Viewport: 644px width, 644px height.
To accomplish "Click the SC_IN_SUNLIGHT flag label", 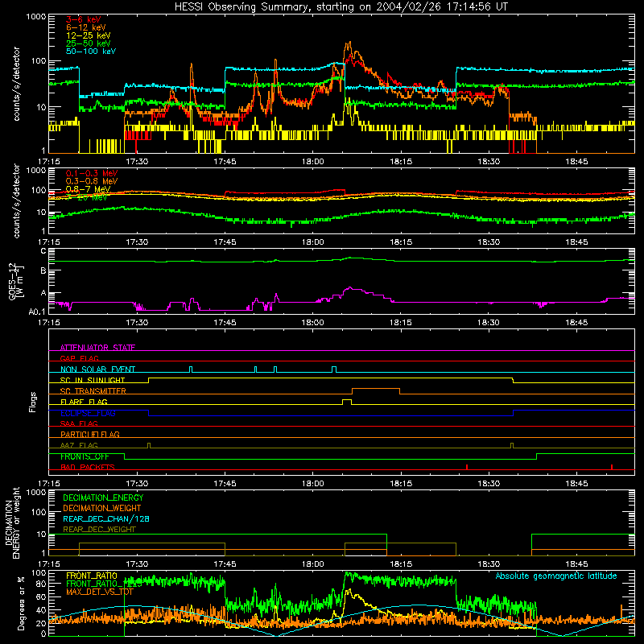I will (93, 380).
